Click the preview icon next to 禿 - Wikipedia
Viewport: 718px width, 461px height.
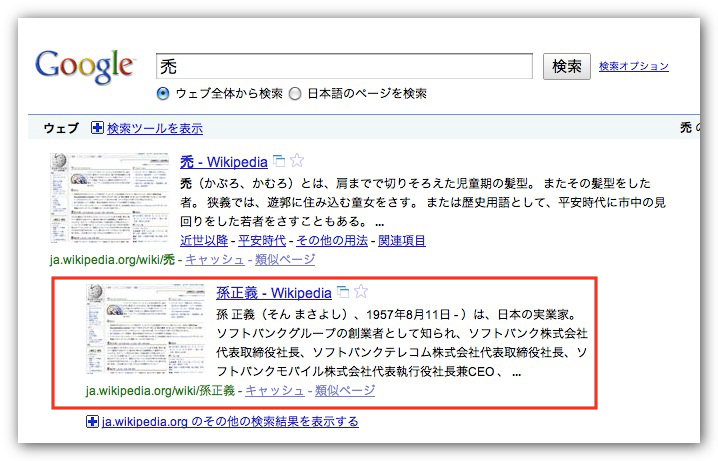[x=279, y=162]
